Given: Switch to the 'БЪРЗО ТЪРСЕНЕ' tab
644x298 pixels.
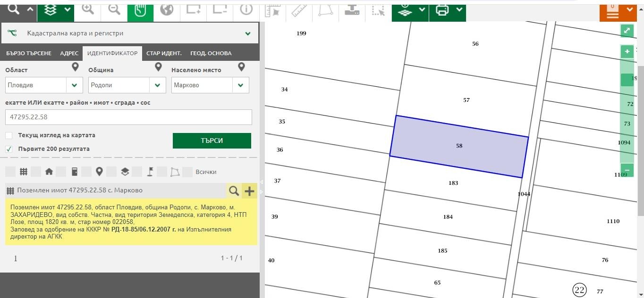Looking at the screenshot, I should click(28, 53).
